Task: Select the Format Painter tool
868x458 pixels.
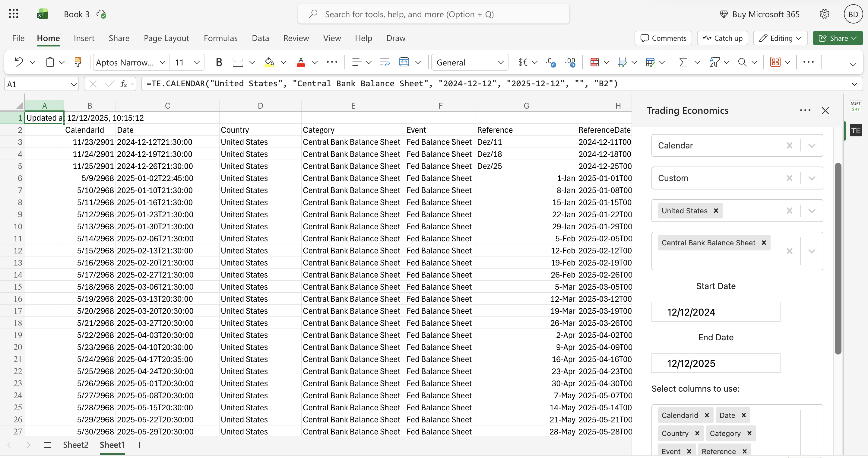Action: (78, 62)
